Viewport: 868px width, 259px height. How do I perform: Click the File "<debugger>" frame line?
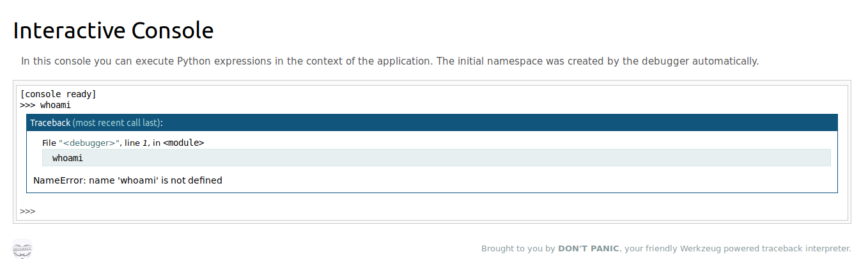[x=123, y=143]
